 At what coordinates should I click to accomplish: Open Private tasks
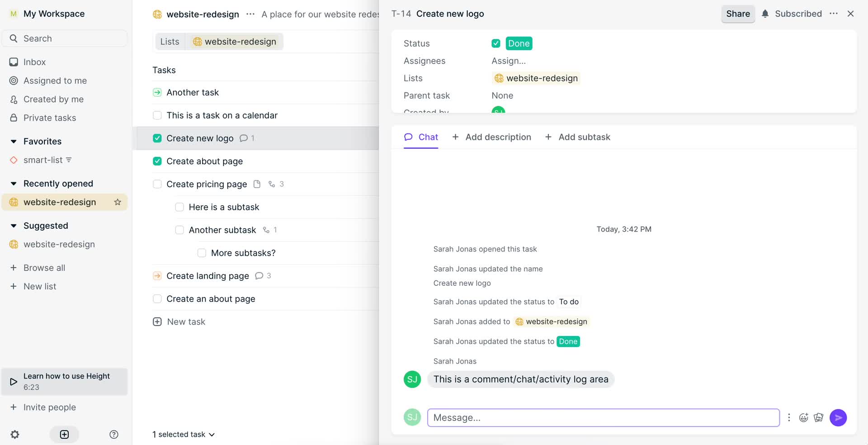[x=49, y=118]
